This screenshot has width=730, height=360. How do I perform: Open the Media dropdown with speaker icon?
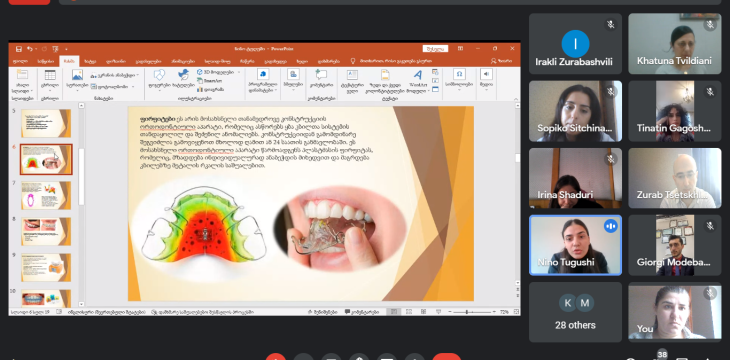point(486,78)
